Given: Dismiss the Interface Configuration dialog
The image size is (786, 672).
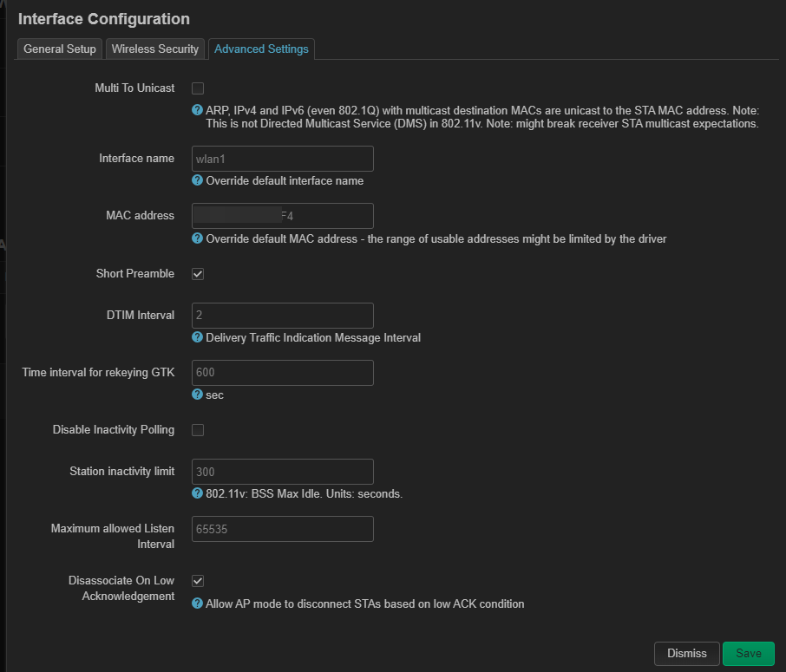Looking at the screenshot, I should (686, 654).
